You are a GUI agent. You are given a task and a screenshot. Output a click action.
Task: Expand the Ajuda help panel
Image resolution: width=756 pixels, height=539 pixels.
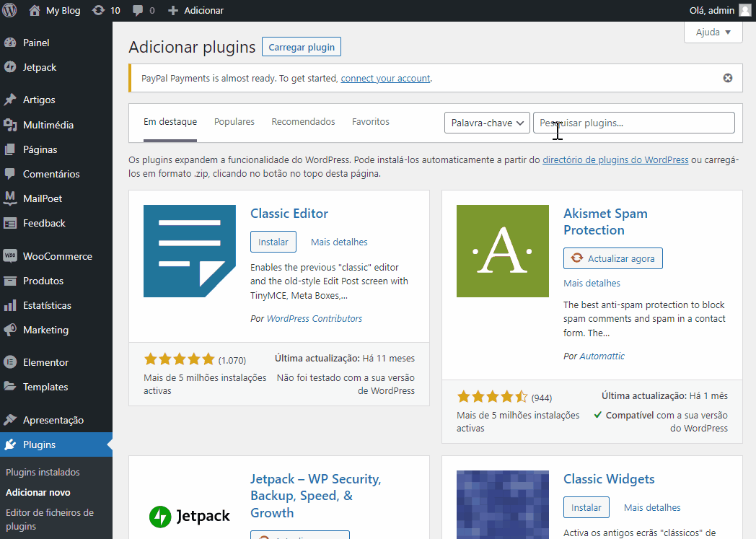click(x=713, y=32)
